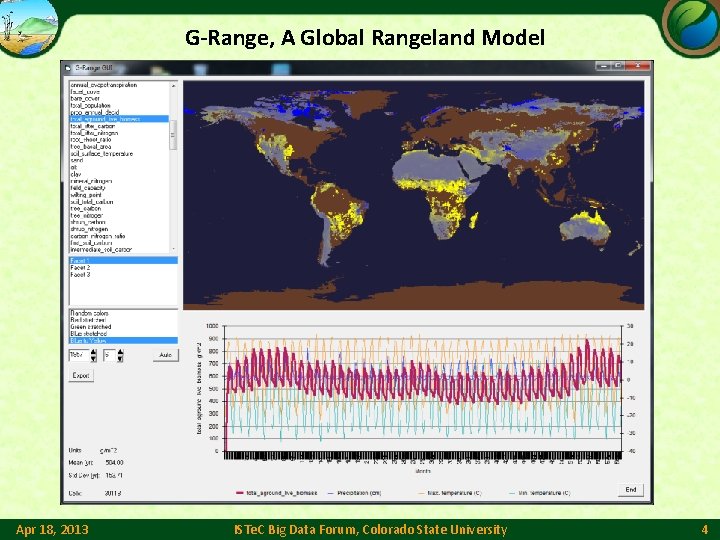This screenshot has height=540, width=720.
Task: Click the End button
Action: click(x=631, y=490)
